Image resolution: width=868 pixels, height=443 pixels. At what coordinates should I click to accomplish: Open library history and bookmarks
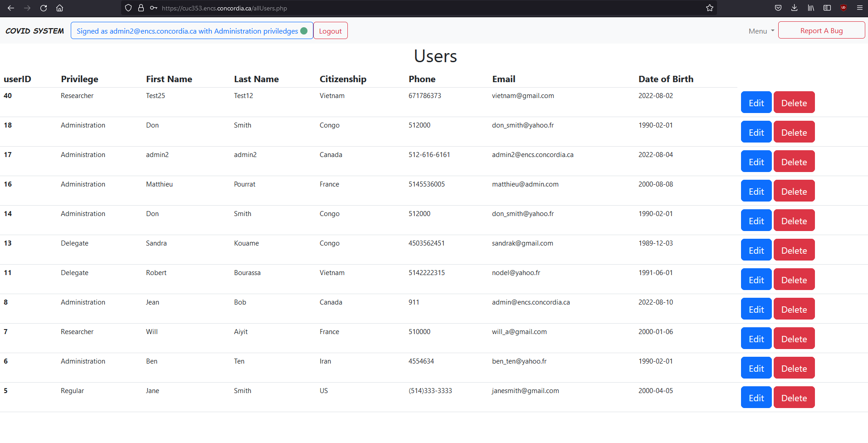tap(811, 8)
